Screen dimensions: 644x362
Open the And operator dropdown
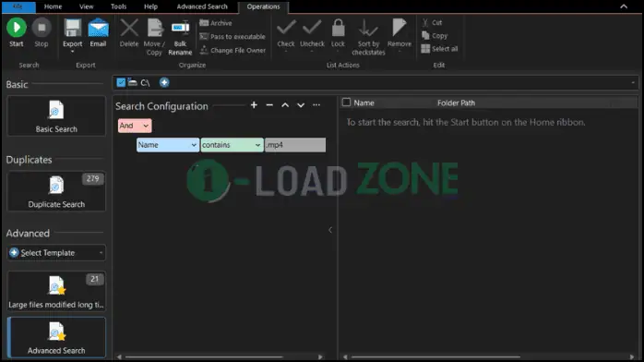[135, 126]
